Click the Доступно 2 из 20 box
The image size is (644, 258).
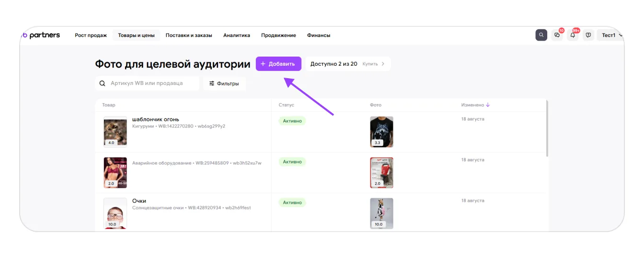[348, 64]
